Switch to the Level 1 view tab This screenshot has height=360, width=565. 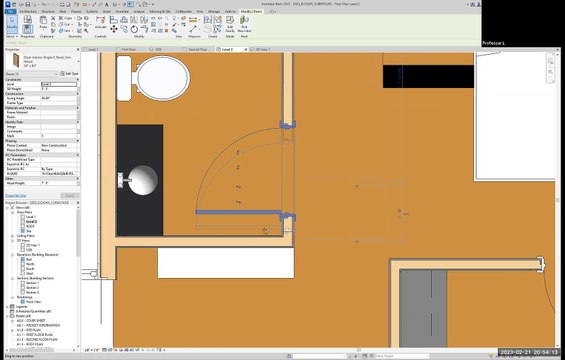[x=93, y=49]
